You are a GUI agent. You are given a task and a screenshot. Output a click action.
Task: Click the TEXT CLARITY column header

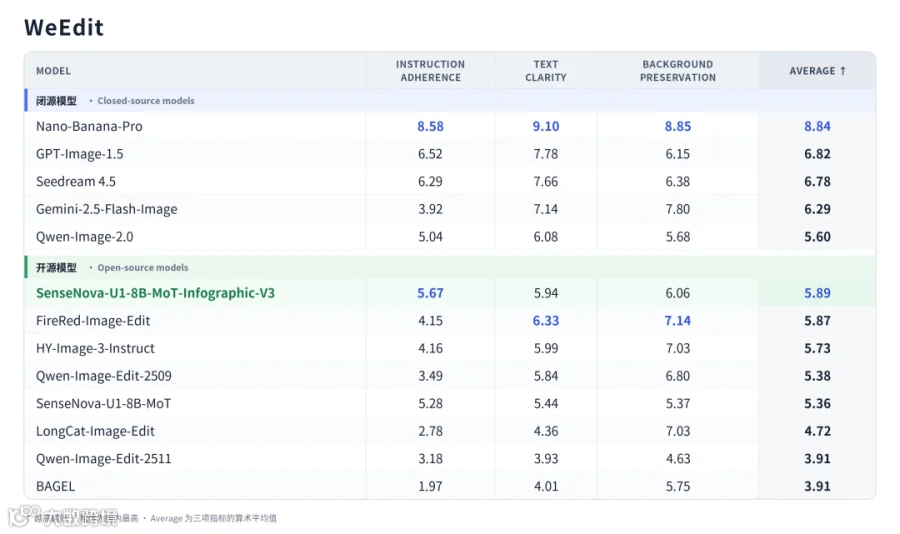click(545, 71)
